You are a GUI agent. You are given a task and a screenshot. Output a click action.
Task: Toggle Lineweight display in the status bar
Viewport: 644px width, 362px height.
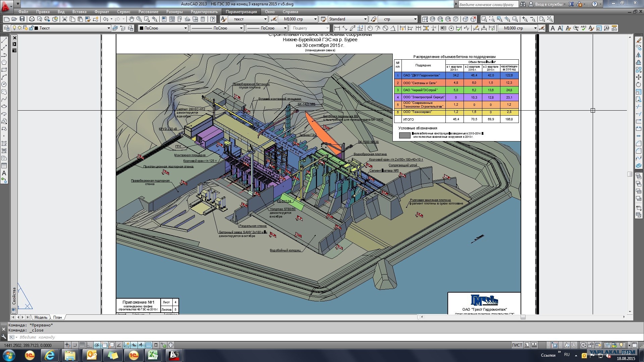[x=141, y=345]
